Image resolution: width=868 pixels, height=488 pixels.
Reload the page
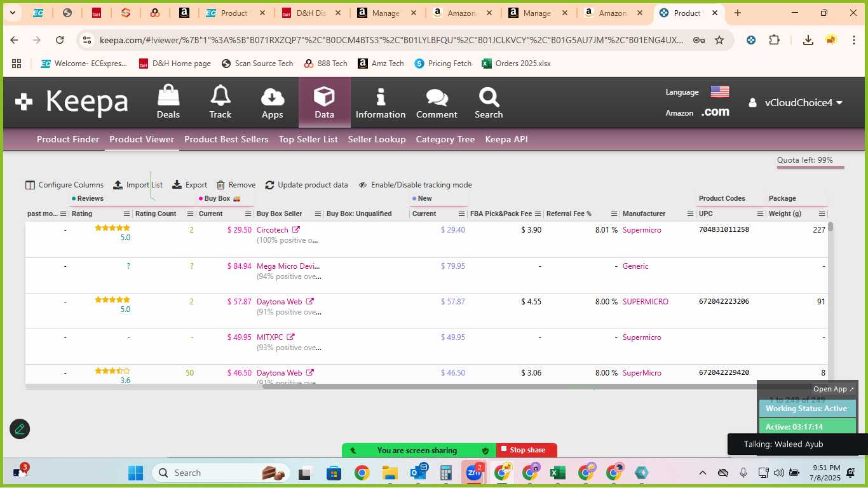pos(60,40)
